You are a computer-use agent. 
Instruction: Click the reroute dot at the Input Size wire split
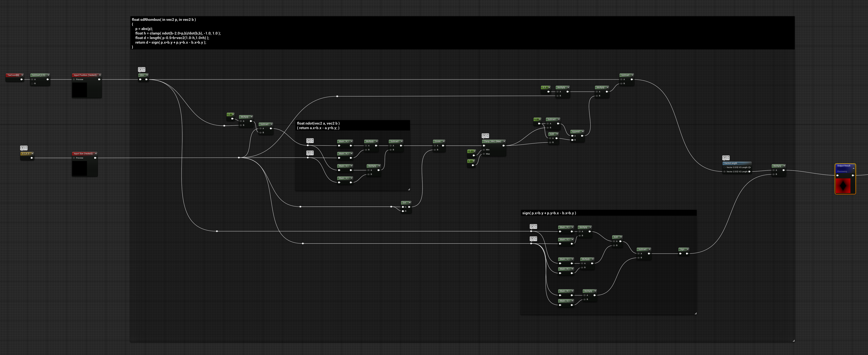point(239,158)
